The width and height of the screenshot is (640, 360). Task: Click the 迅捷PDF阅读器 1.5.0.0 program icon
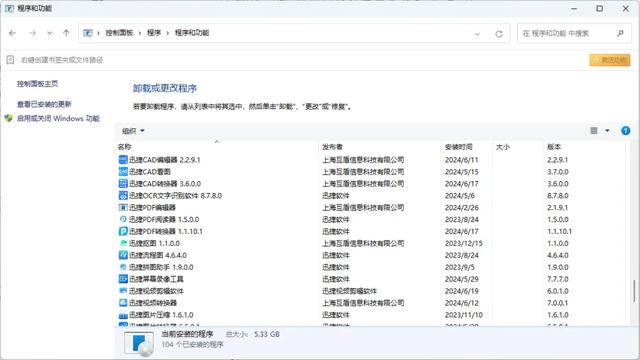coord(123,219)
